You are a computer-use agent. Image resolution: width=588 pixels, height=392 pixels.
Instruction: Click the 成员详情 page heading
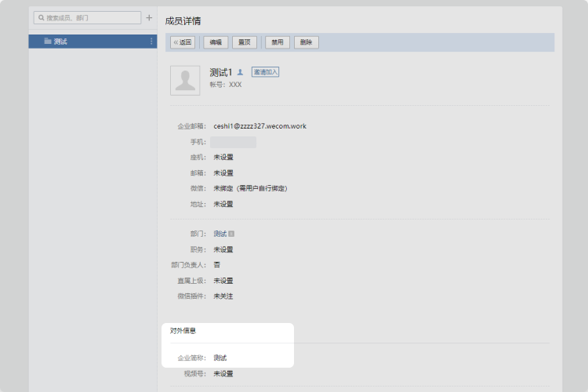[182, 20]
